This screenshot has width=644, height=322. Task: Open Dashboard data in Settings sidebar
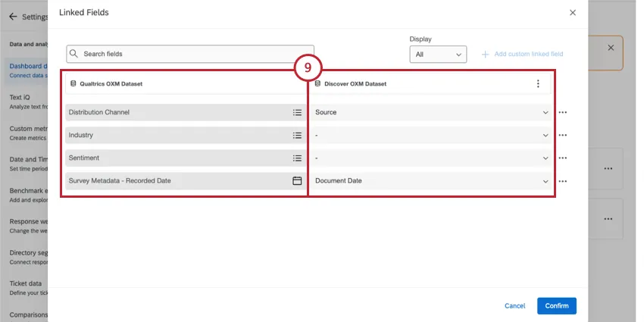click(27, 70)
